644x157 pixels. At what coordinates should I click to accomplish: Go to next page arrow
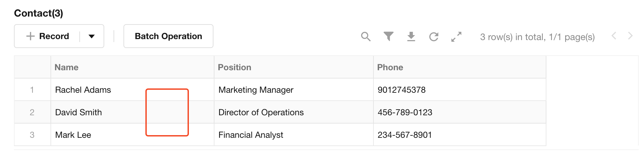[x=630, y=36]
